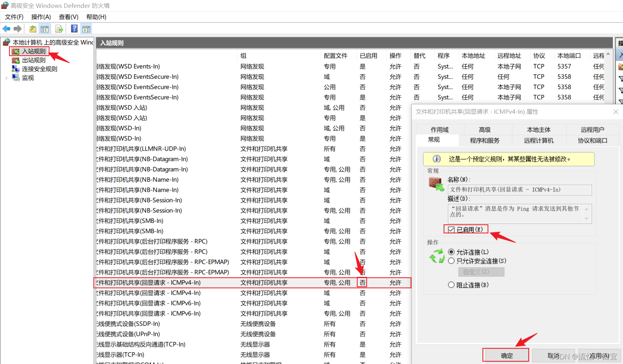
Task: Toggle the 已启用(E) checkbox
Action: click(451, 229)
